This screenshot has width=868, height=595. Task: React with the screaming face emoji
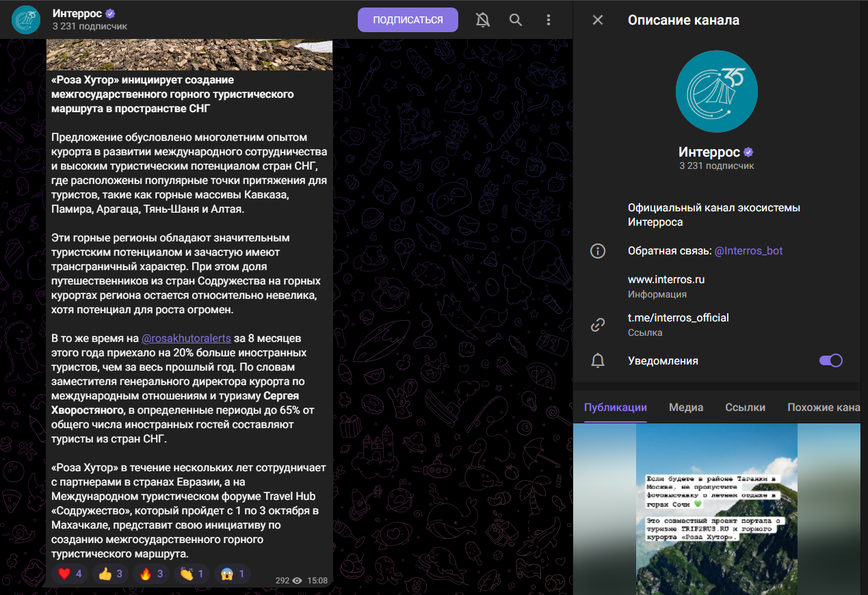tap(232, 574)
